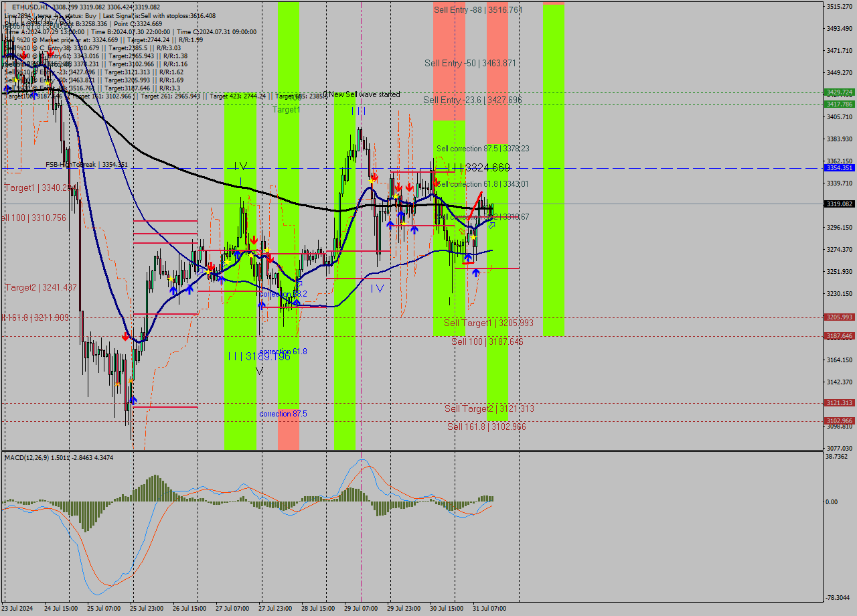The height and width of the screenshot is (616, 857).
Task: Click the '29 Jul 07:00' time label
Action: [x=361, y=609]
